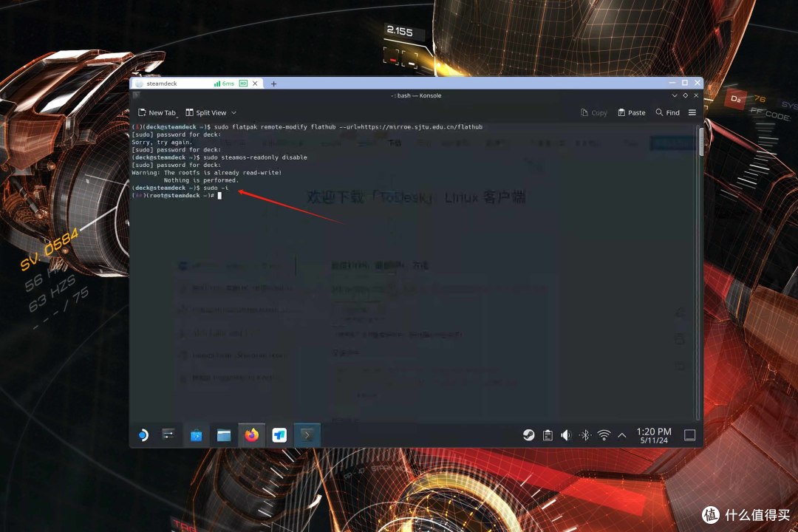Screen dimensions: 798x532
Task: Click the 'sudo steamos-readonly disable' command
Action: coord(255,157)
